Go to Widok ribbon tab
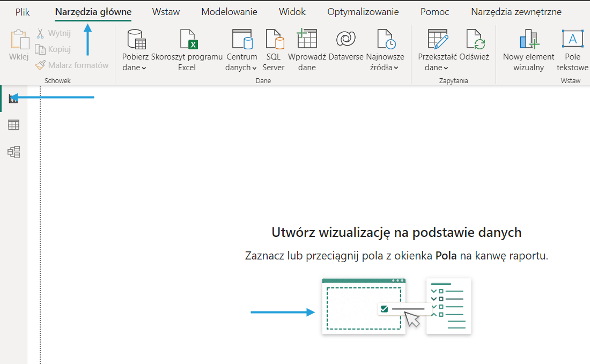 [292, 12]
